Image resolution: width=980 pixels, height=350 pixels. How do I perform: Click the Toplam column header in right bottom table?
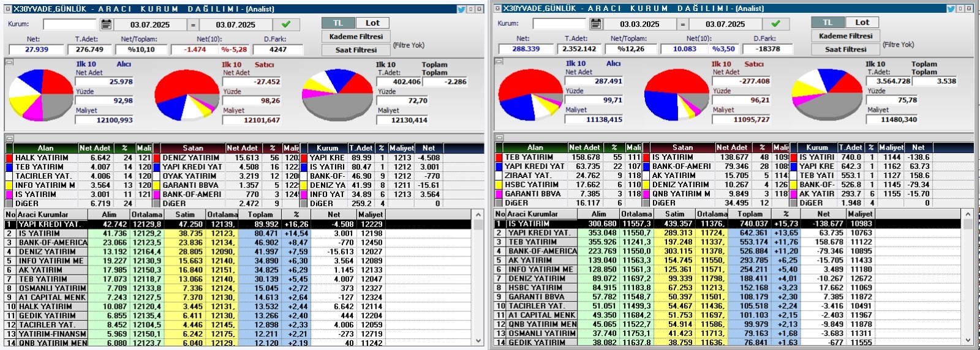(x=750, y=214)
